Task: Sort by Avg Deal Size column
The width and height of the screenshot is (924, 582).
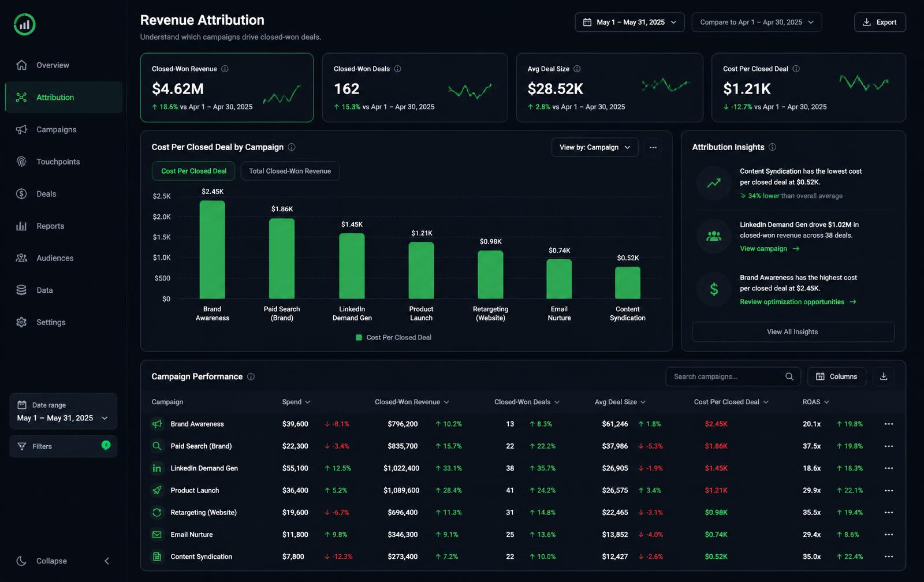Action: [x=620, y=402]
